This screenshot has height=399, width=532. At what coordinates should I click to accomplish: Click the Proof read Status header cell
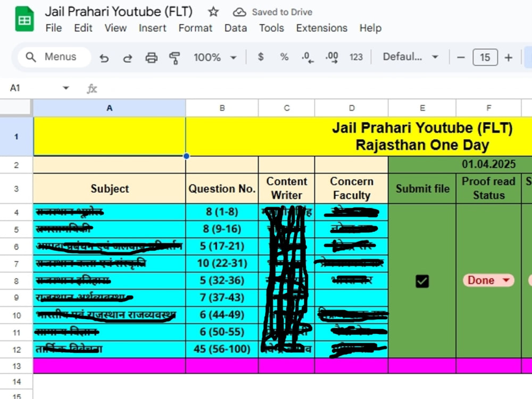coord(488,189)
